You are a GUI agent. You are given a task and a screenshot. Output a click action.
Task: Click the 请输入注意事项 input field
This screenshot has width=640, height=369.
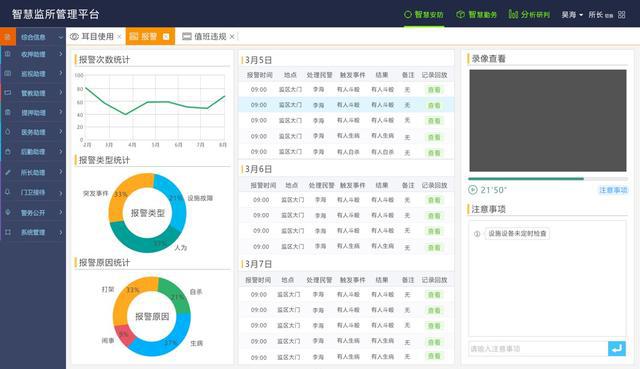[538, 349]
